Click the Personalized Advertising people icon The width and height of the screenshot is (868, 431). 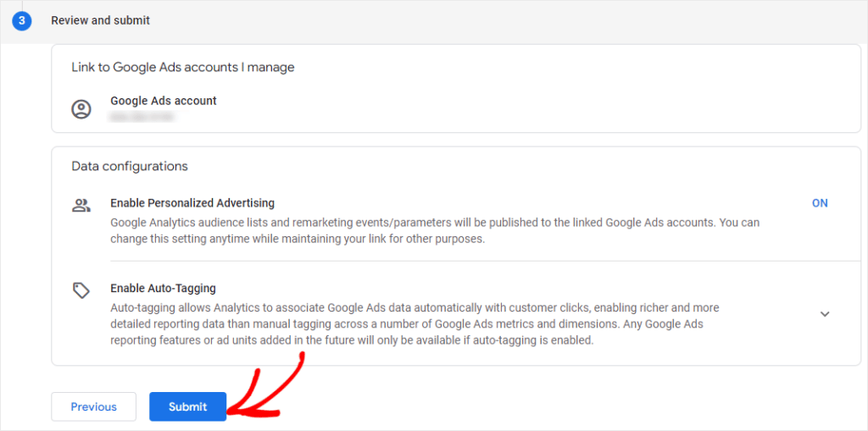click(x=81, y=206)
